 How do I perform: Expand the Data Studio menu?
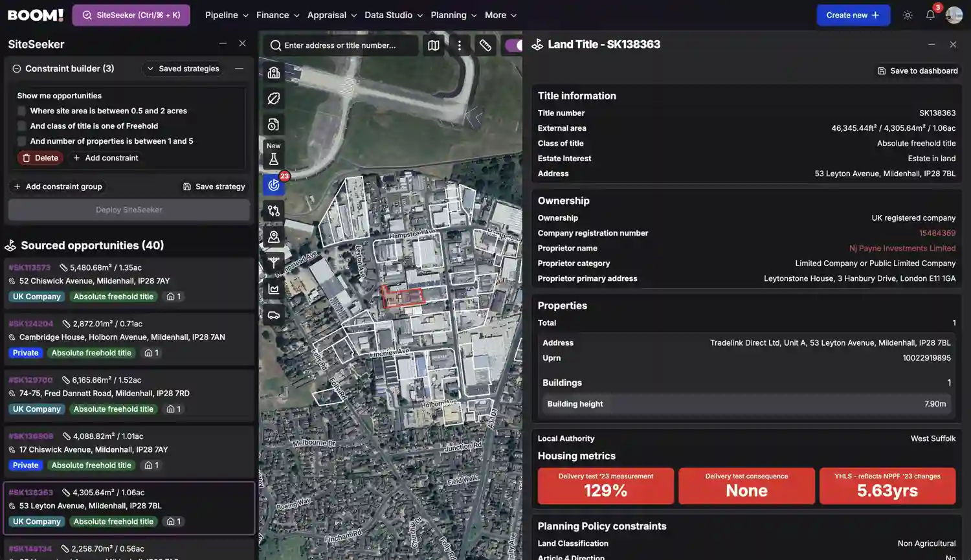coord(394,15)
